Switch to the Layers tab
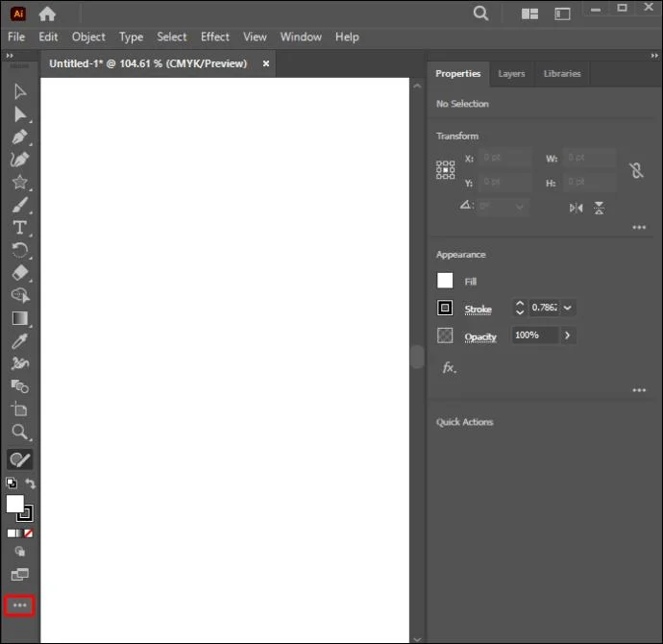663x644 pixels. point(511,74)
